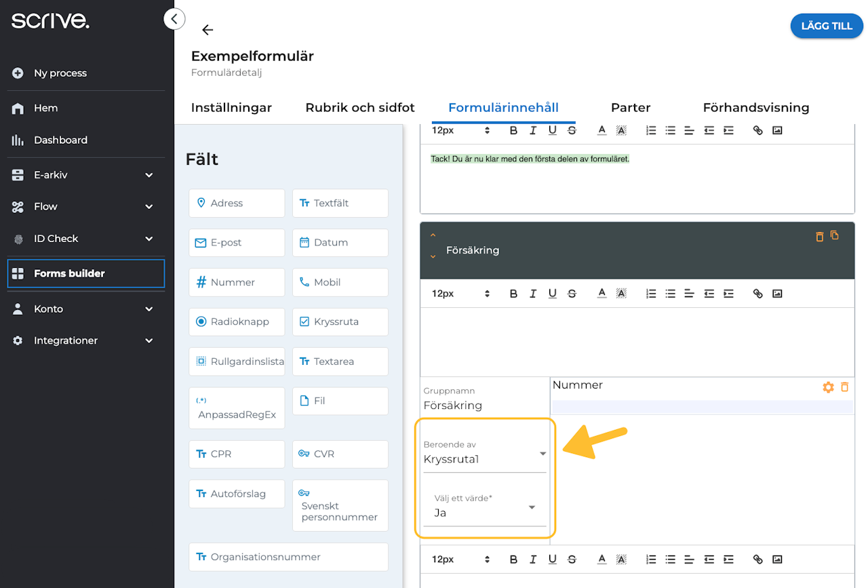The width and height of the screenshot is (868, 588).
Task: Click the LÄGG TILL button
Action: tap(827, 26)
